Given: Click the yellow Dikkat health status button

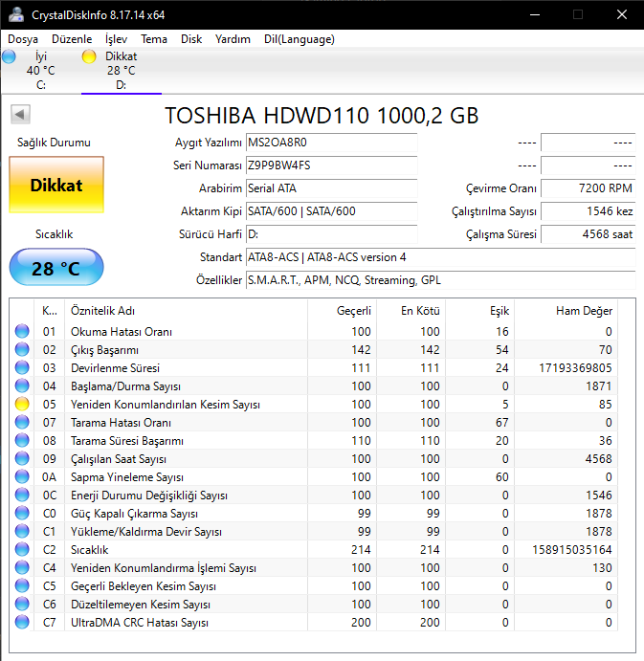Looking at the screenshot, I should pyautogui.click(x=56, y=185).
